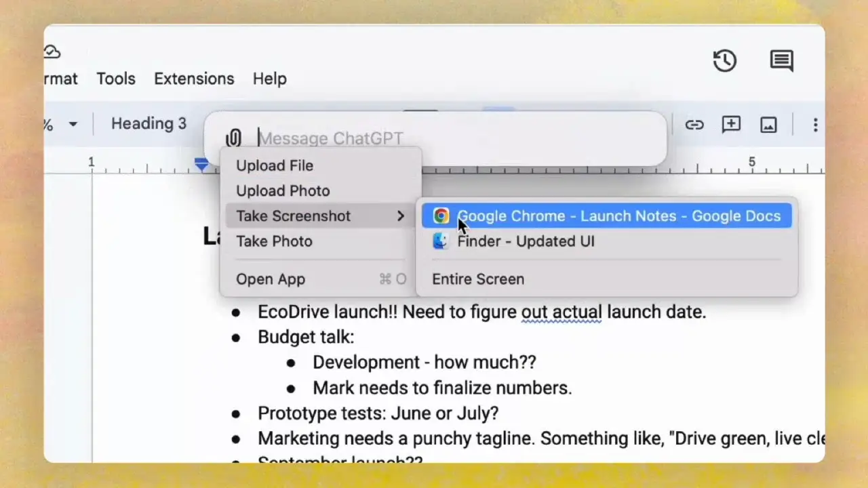Open the zoom percentage dropdown arrow
Screen dimensions: 868x488
73,124
